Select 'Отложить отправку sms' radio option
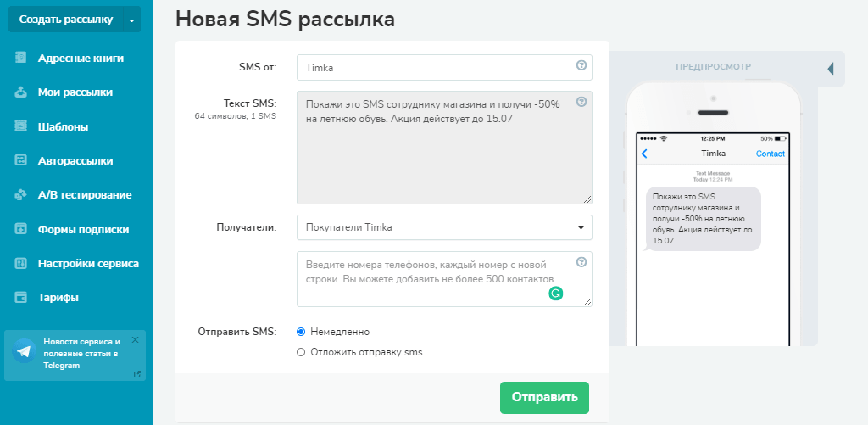868x425 pixels. point(301,352)
